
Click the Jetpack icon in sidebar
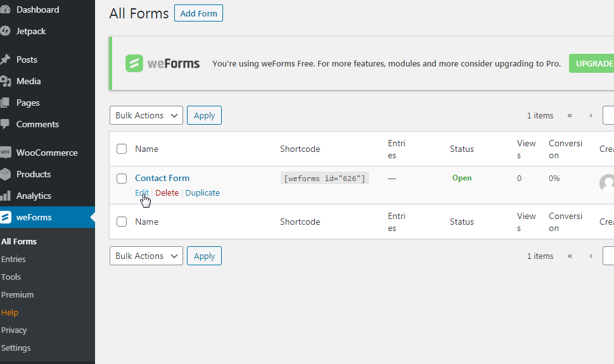click(5, 31)
